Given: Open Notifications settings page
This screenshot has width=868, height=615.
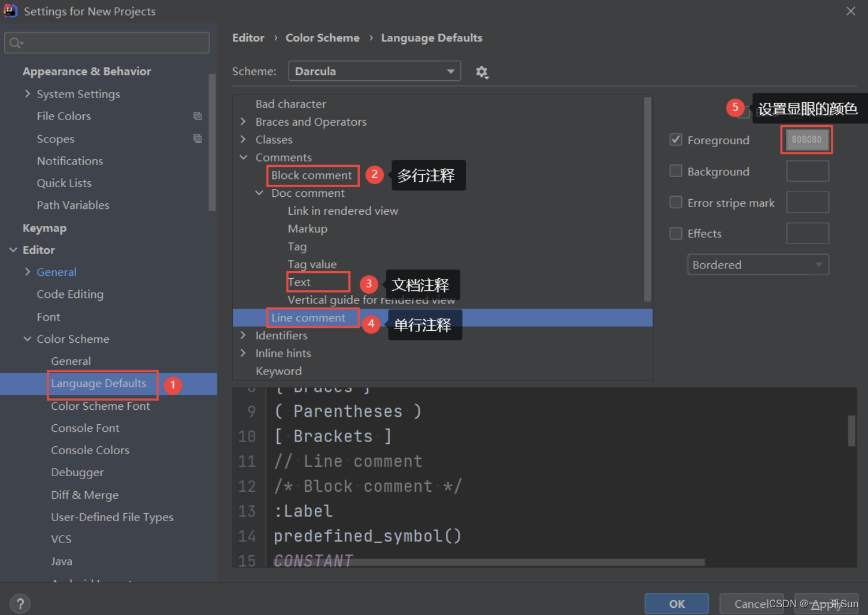Looking at the screenshot, I should (x=70, y=161).
